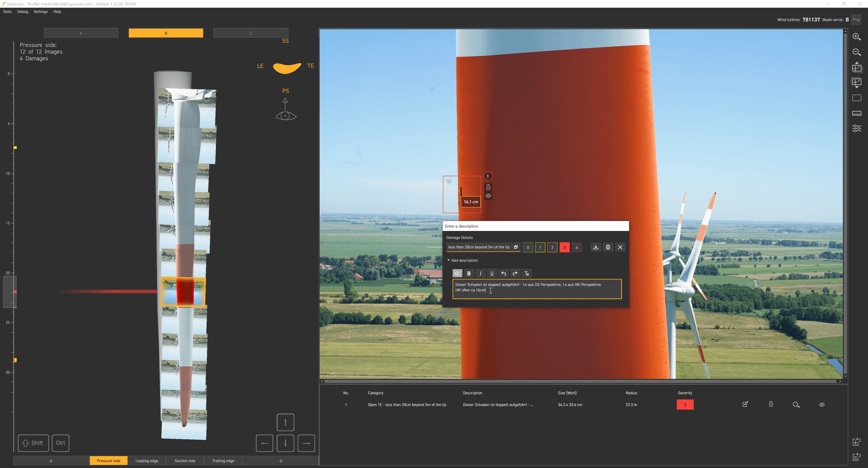
Task: Switch to blade A tab
Action: point(80,33)
